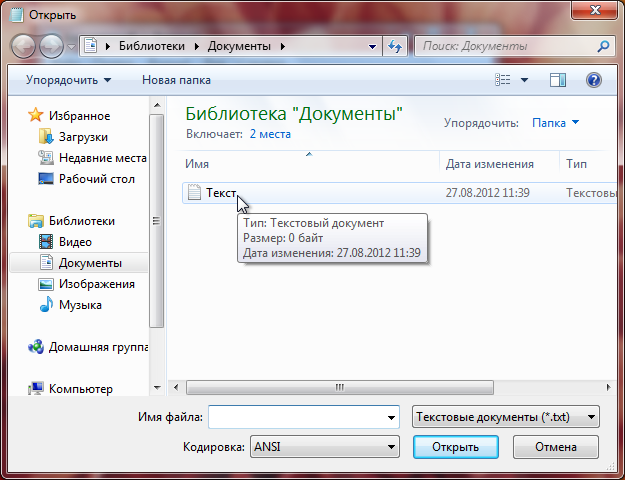Click the horizontal scrollbar thumb

click(340, 387)
